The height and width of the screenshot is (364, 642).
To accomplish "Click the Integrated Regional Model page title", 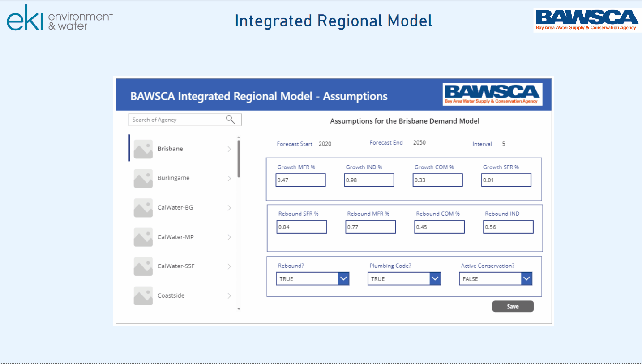I will coord(334,21).
